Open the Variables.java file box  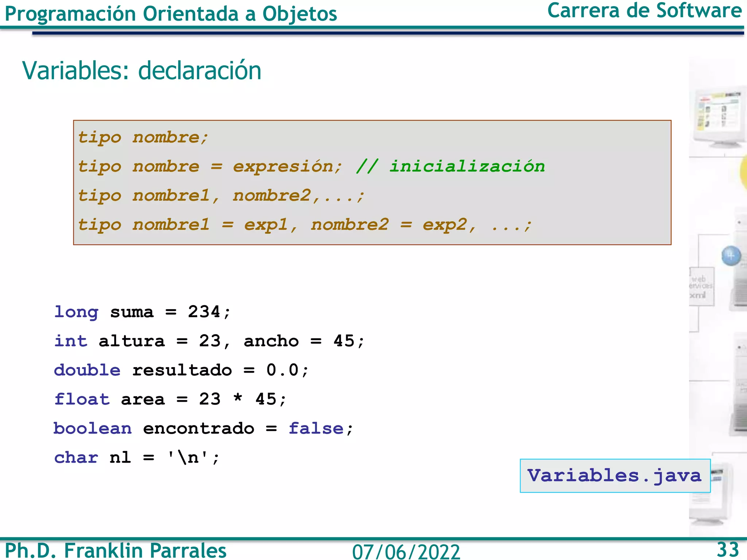(x=615, y=476)
